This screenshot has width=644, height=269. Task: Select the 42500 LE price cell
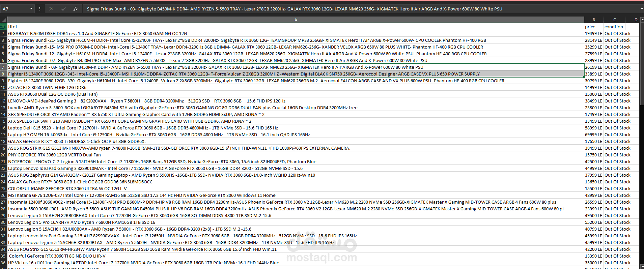(x=594, y=161)
